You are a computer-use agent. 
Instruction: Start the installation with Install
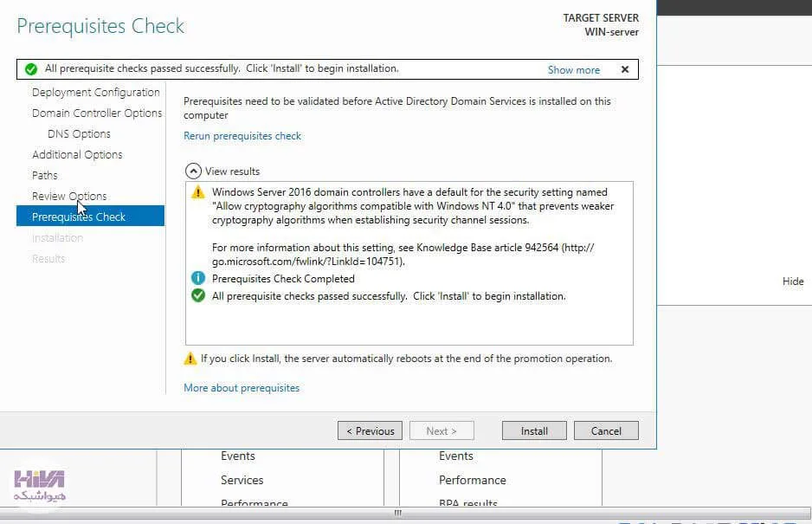[534, 430]
